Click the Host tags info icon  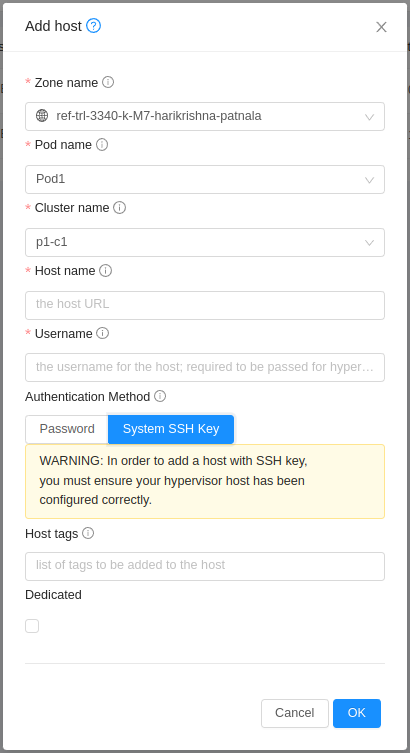[88, 533]
